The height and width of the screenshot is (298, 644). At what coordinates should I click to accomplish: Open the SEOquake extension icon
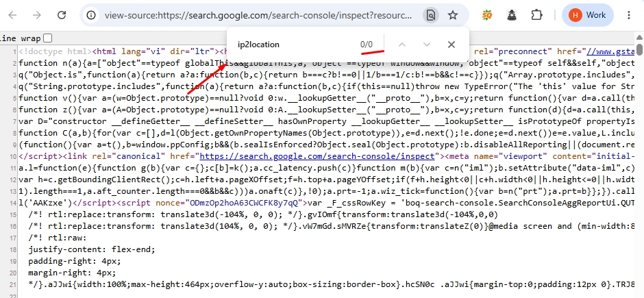point(487,15)
